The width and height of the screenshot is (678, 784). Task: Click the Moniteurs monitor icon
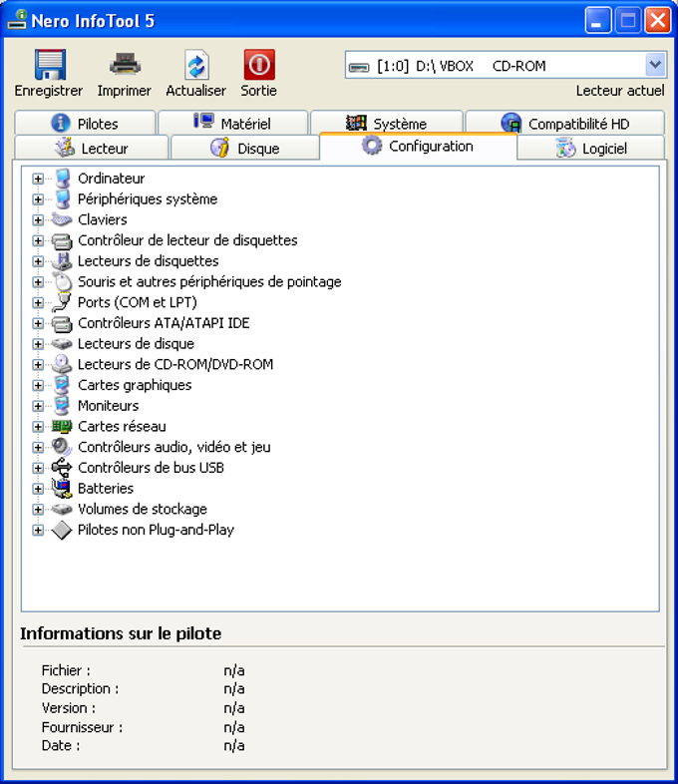pyautogui.click(x=62, y=406)
